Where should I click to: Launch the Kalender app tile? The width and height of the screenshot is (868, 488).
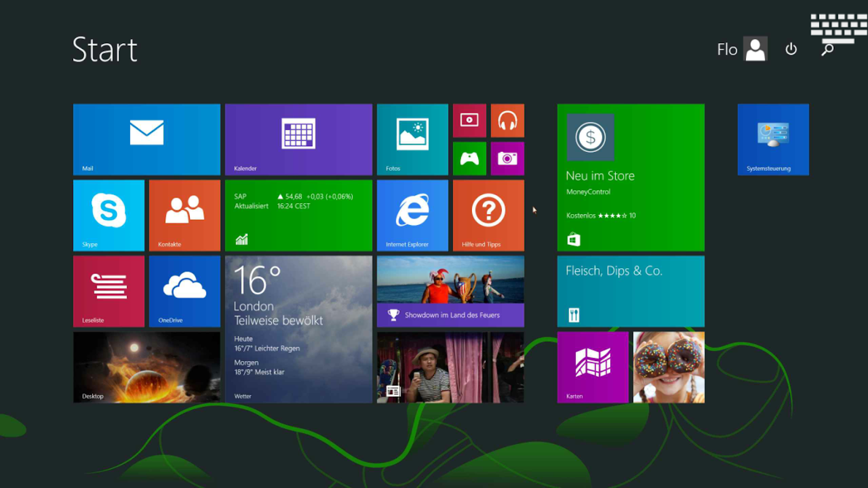[298, 139]
